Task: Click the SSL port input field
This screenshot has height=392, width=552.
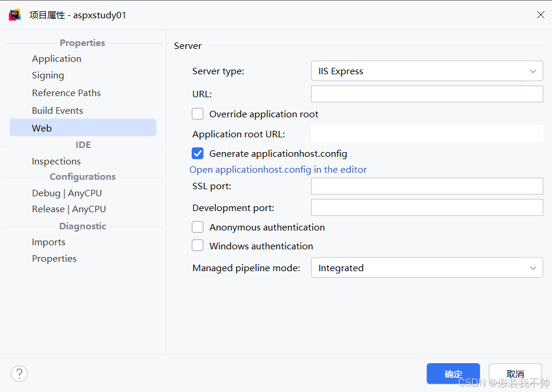Action: point(426,186)
